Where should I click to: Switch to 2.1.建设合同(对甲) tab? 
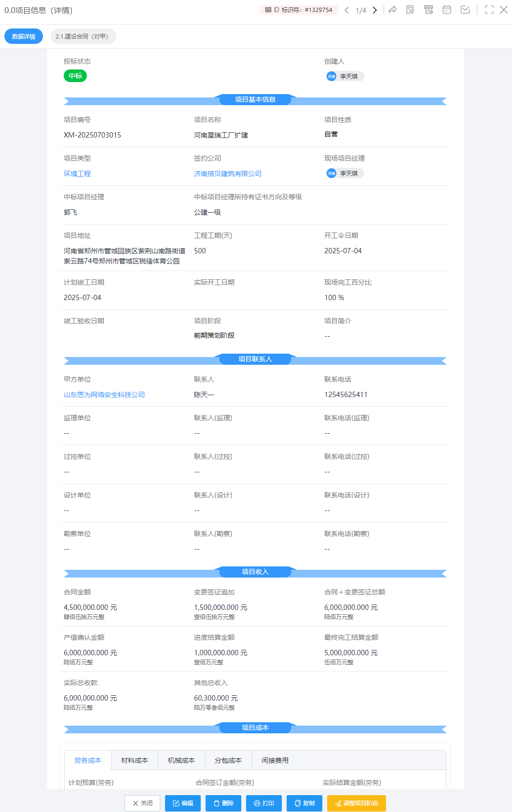[x=83, y=36]
